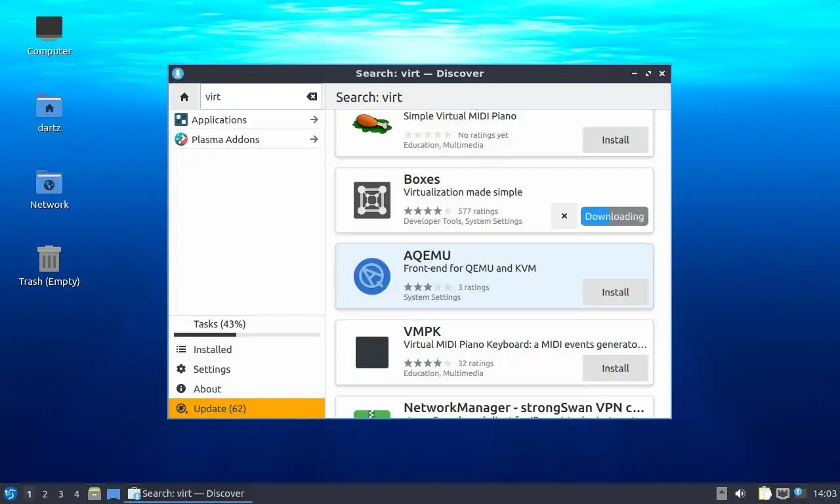Screen dimensions: 840x504
Task: Open the clipboard tray icon
Action: click(765, 493)
